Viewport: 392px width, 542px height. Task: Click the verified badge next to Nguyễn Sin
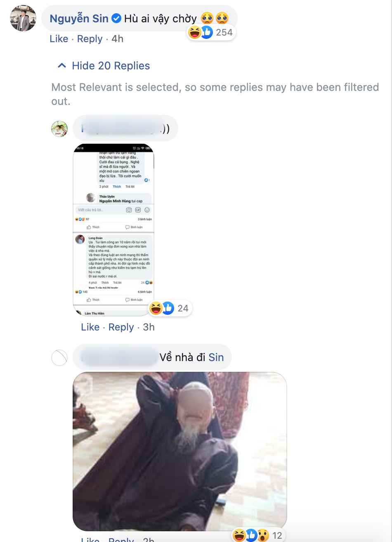(x=116, y=19)
